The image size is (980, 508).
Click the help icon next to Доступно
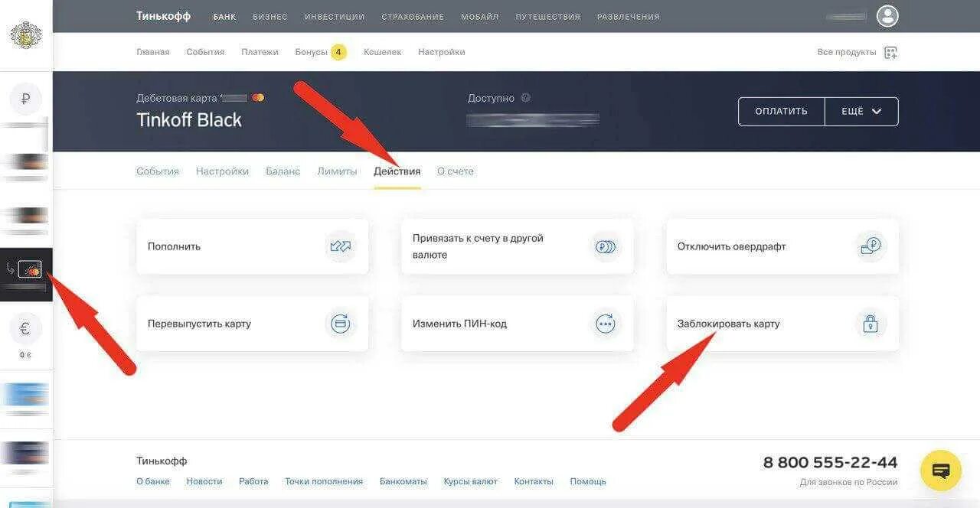click(525, 98)
